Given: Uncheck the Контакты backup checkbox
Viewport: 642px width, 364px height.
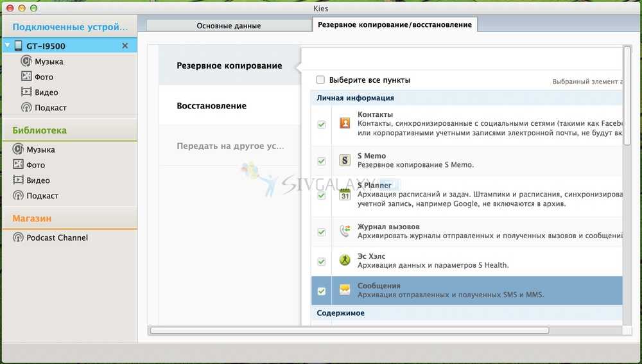Looking at the screenshot, I should coord(321,125).
